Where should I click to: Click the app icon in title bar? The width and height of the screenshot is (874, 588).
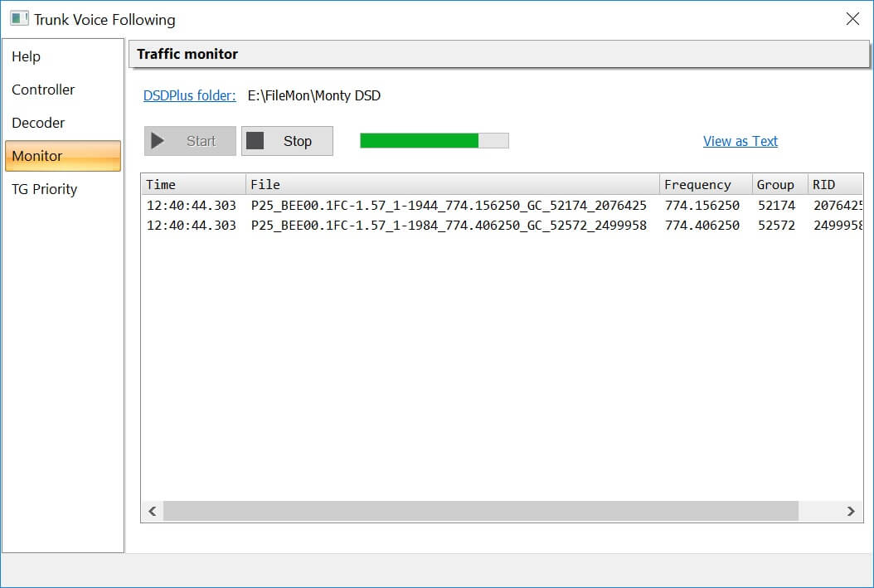coord(19,18)
